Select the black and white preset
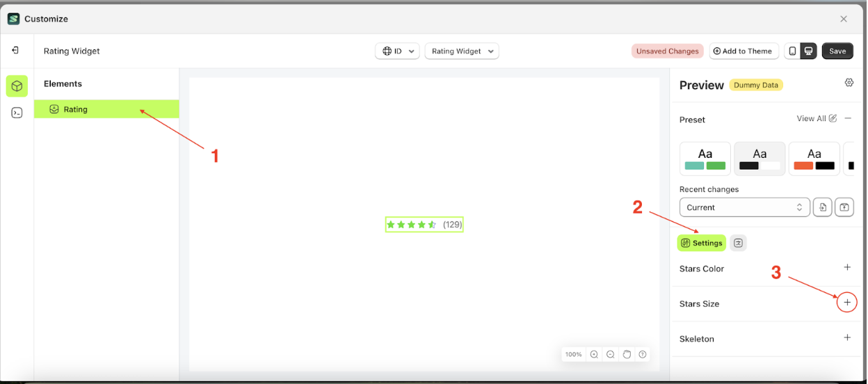 click(759, 159)
